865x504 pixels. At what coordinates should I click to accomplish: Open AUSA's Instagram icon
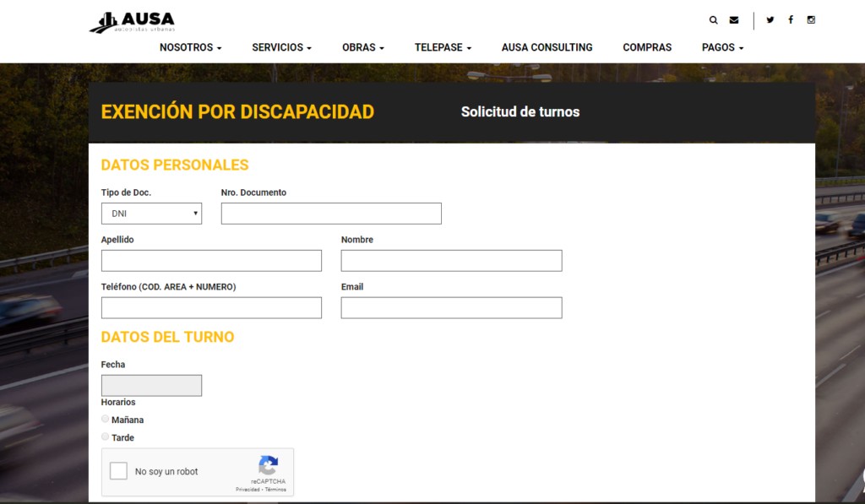click(811, 19)
